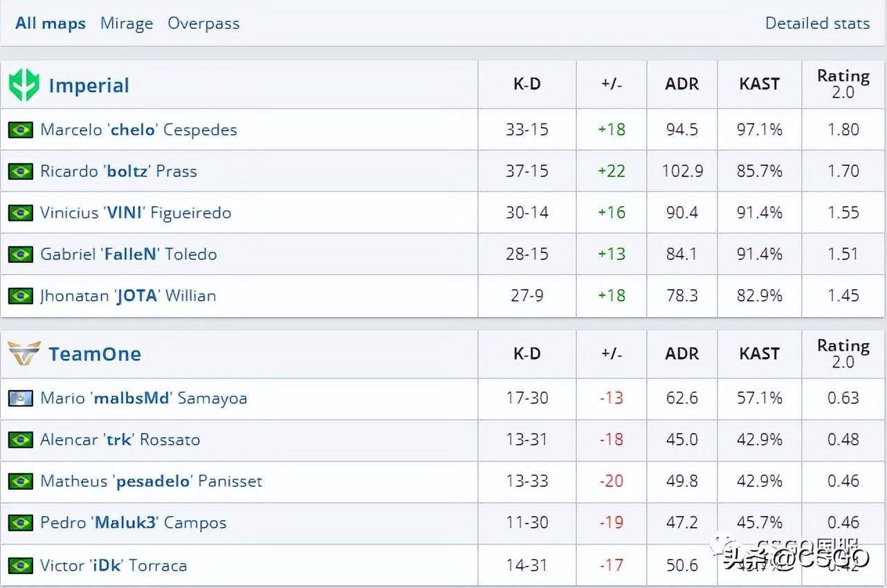The height and width of the screenshot is (588, 887).
Task: Click the flag icon next to iDk
Action: [x=21, y=566]
